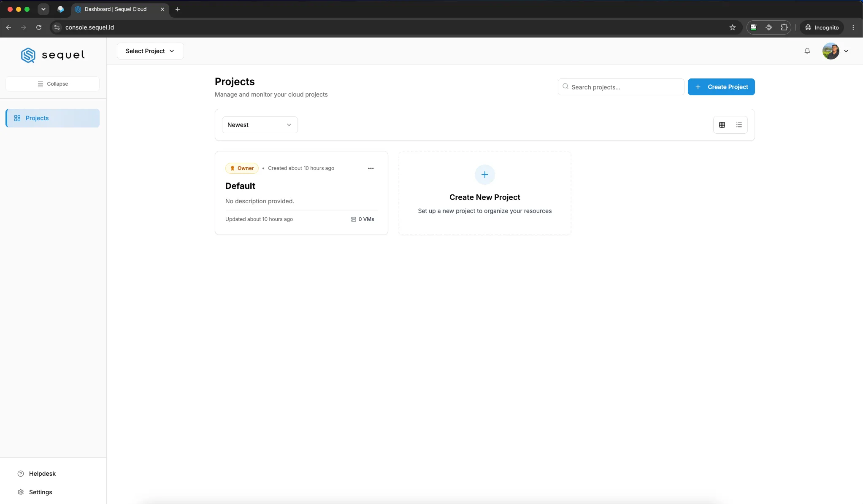
Task: Open Chrome three-dot menu
Action: [853, 27]
